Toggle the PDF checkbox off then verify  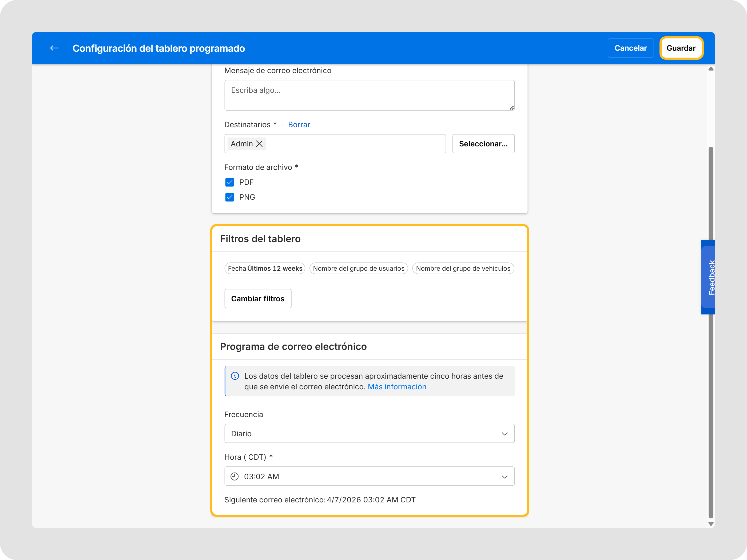[230, 182]
